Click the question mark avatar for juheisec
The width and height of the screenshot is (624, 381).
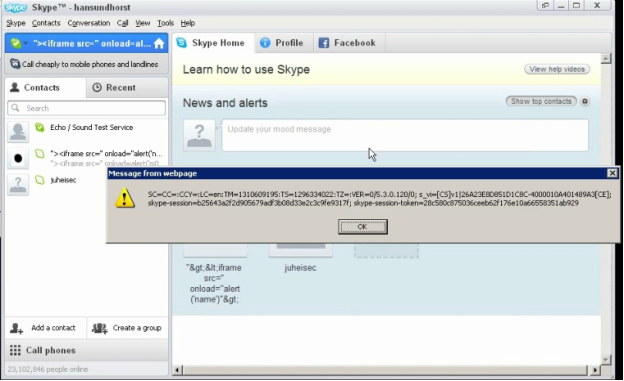(18, 185)
